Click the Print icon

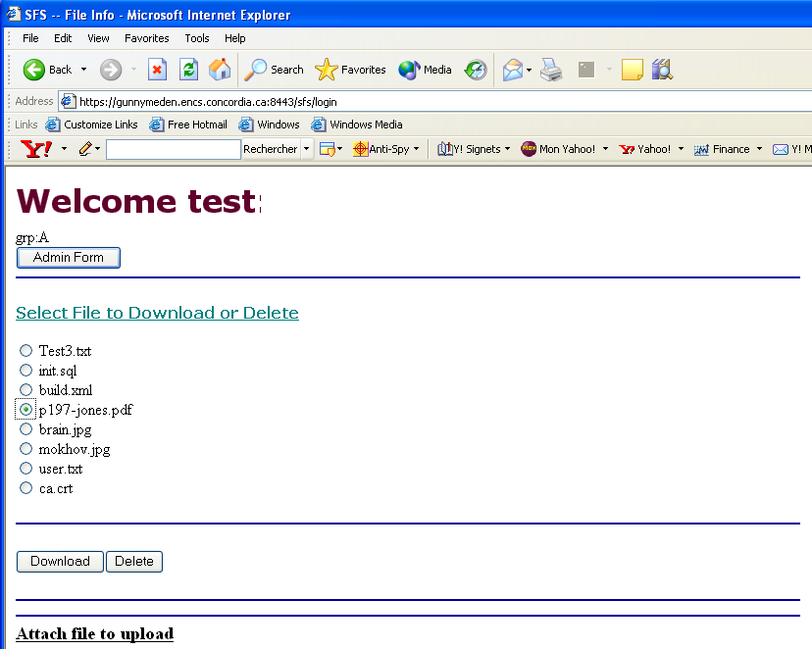coord(551,70)
